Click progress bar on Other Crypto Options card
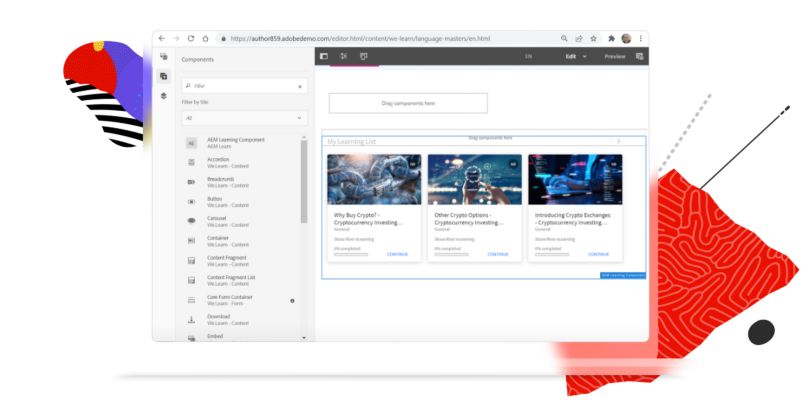Screen dimensions: 801x401 pyautogui.click(x=452, y=254)
